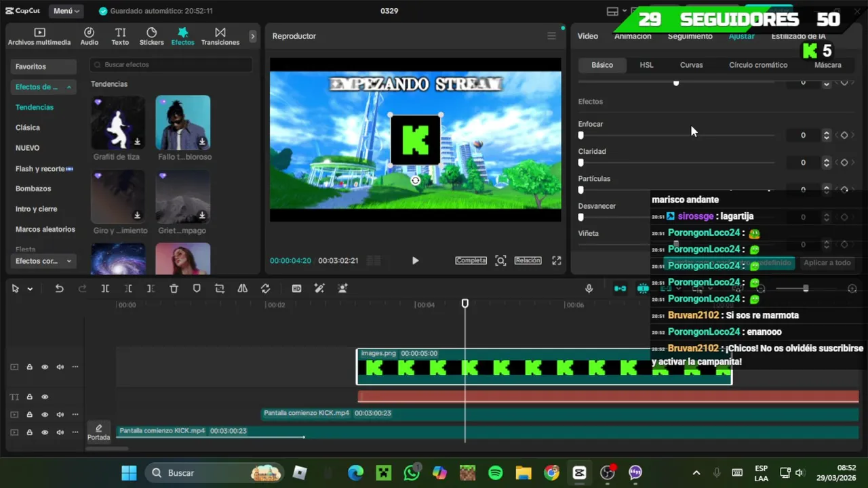The height and width of the screenshot is (488, 868).
Task: Click the timeline zoom slider handle
Action: pos(806,288)
